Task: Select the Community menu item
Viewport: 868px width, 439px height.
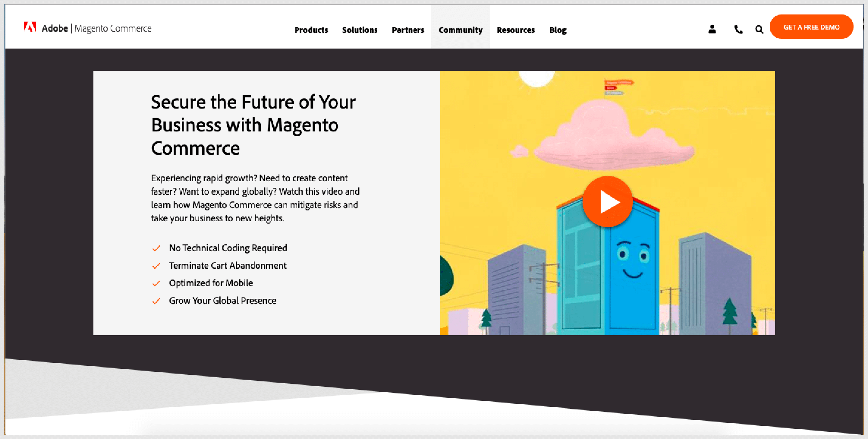Action: [x=461, y=30]
